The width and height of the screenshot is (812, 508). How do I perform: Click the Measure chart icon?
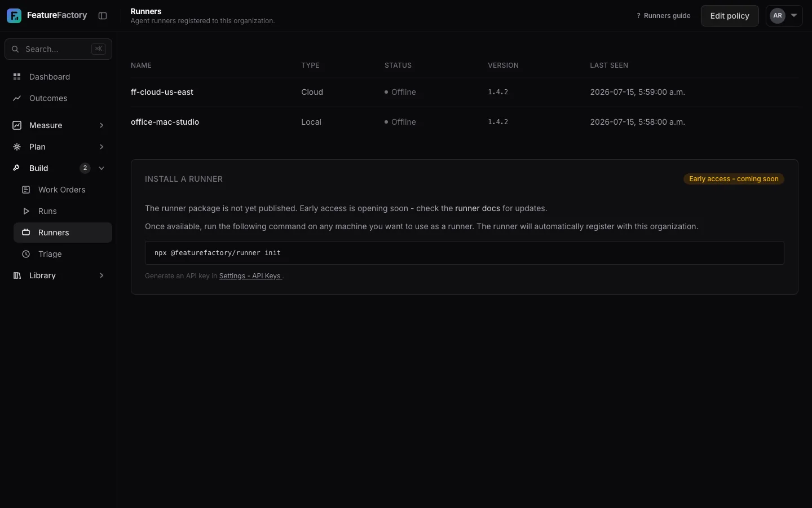pyautogui.click(x=17, y=125)
